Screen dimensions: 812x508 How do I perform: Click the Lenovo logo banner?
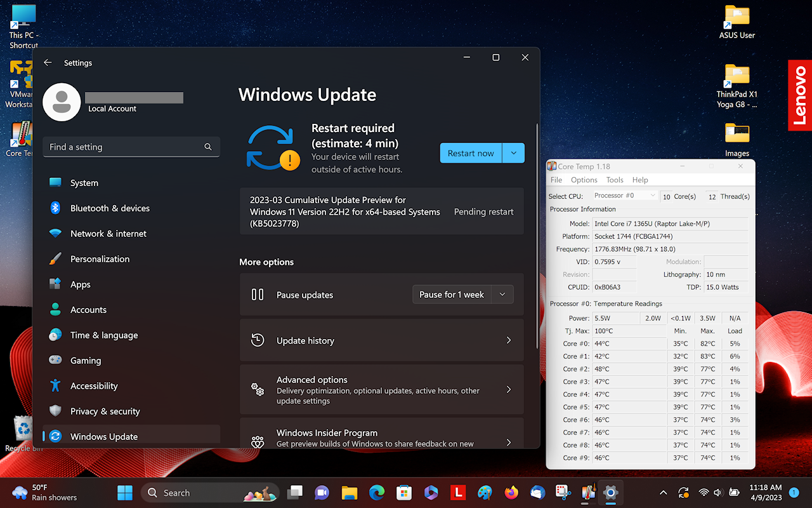(x=800, y=95)
